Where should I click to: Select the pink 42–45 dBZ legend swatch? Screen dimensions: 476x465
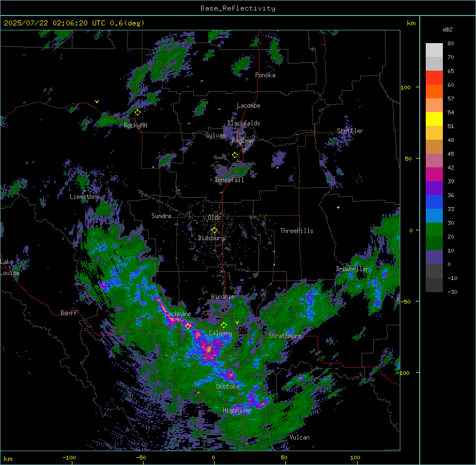click(434, 161)
